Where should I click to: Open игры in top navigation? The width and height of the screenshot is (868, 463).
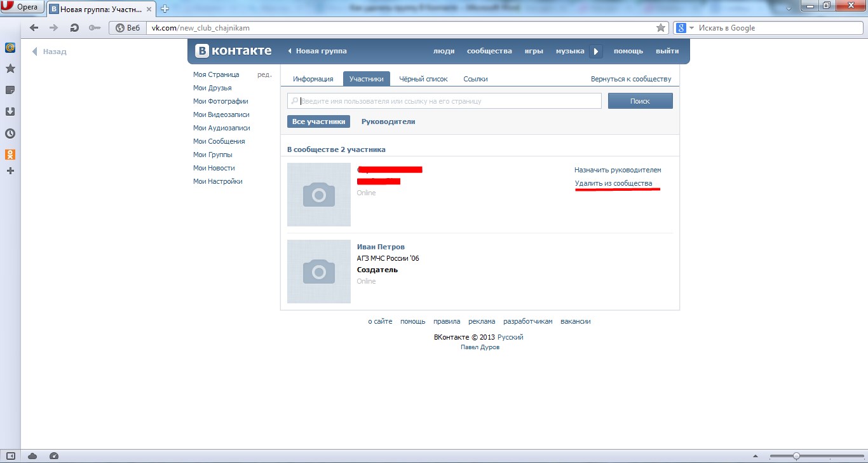(x=534, y=51)
